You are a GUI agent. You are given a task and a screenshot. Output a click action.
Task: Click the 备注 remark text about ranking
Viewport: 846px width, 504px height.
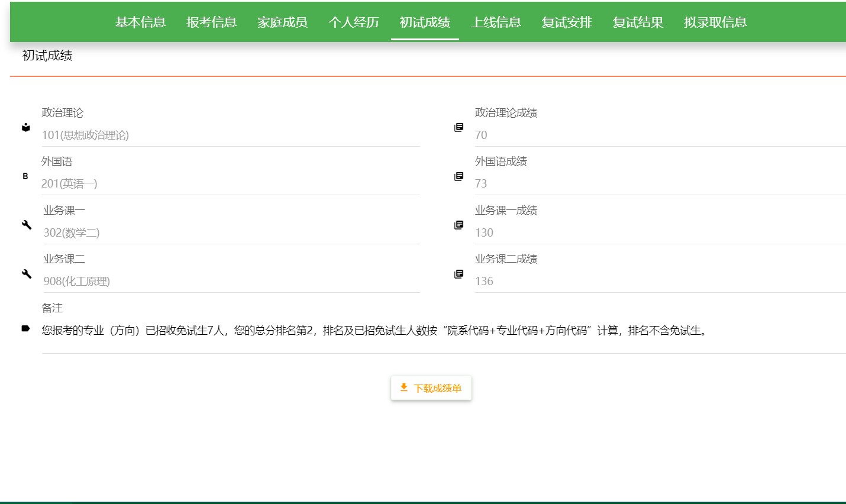coord(375,331)
